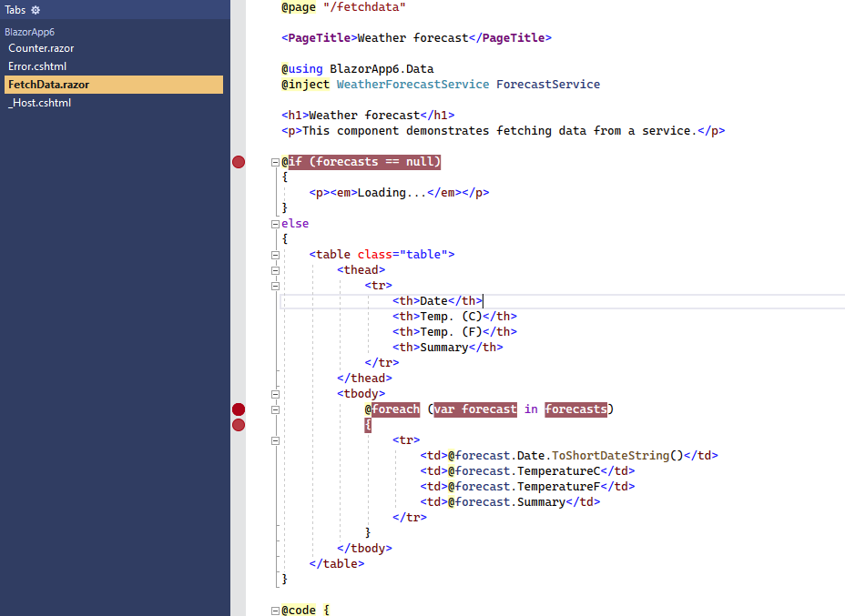
Task: Click the highlighted FetchData.razor entry
Action: tap(46, 84)
